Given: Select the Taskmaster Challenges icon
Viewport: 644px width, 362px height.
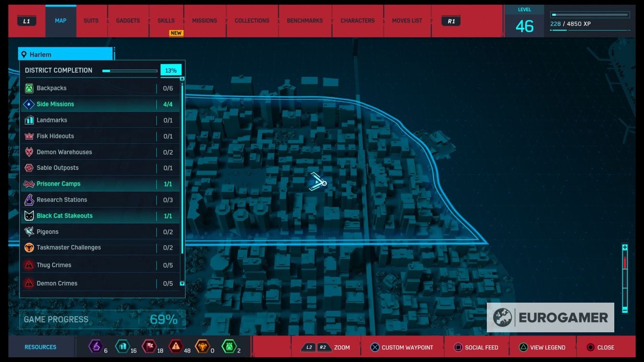Looking at the screenshot, I should (x=29, y=248).
